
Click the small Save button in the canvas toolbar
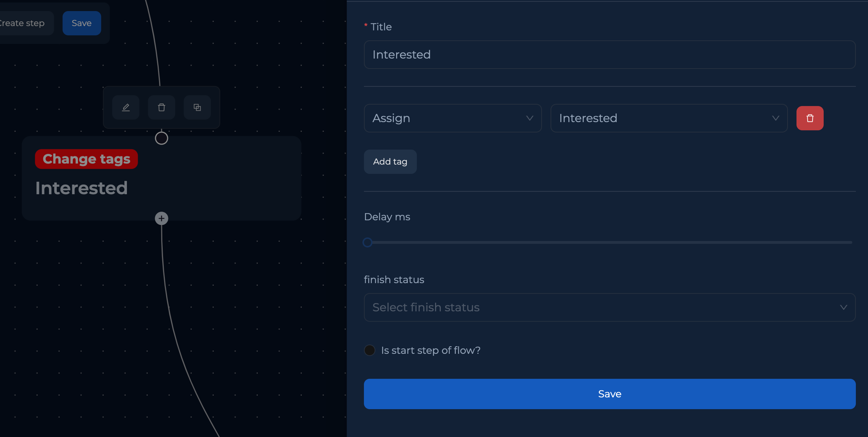pyautogui.click(x=82, y=23)
